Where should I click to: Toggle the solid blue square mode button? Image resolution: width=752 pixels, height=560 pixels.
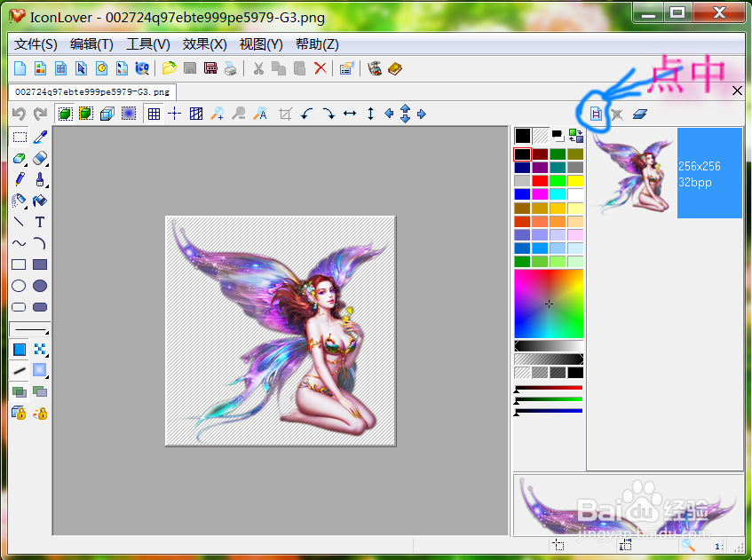tap(20, 350)
